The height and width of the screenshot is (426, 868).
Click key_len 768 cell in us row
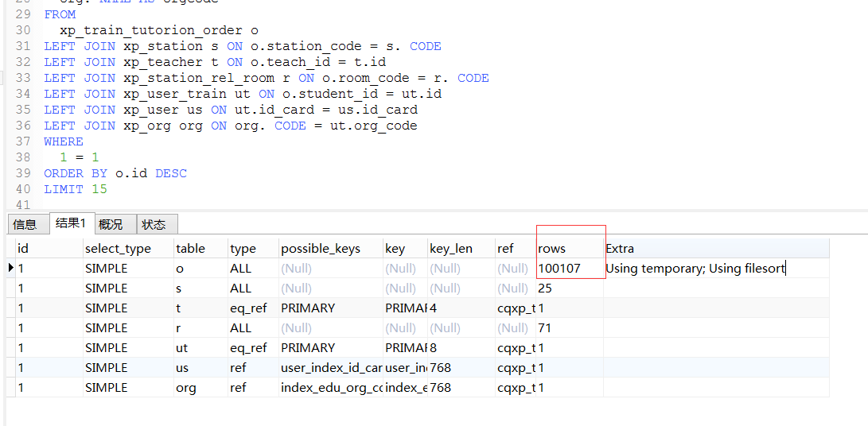click(461, 368)
